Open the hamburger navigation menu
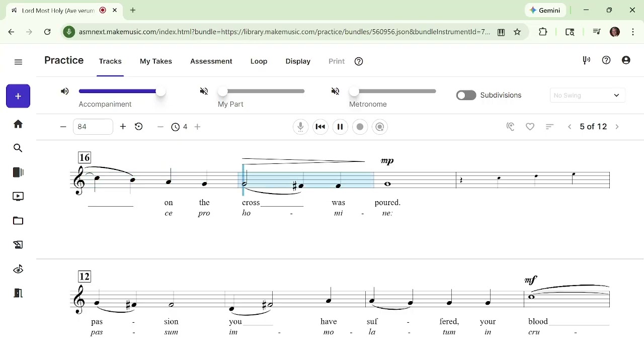The image size is (644, 362). tap(19, 62)
